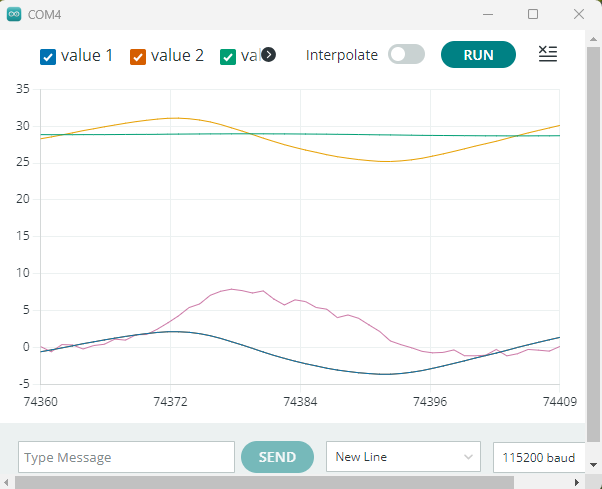Focus the Type Message input field
Image resolution: width=602 pixels, height=489 pixels.
(126, 457)
